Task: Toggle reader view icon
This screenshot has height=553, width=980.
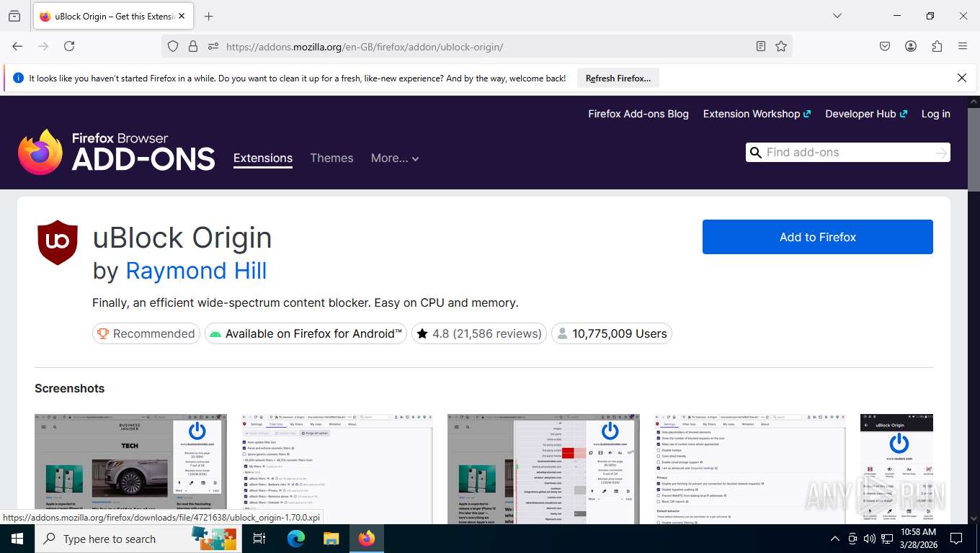Action: coord(761,46)
